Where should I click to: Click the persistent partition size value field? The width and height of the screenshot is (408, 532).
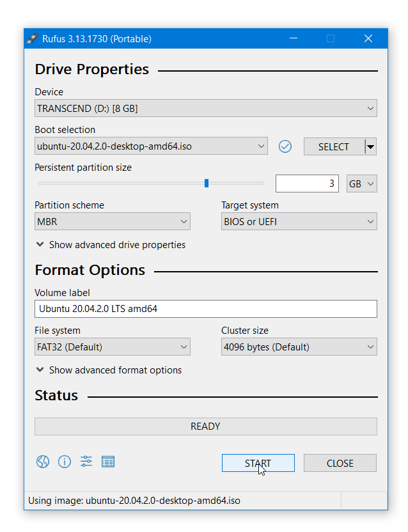point(307,184)
